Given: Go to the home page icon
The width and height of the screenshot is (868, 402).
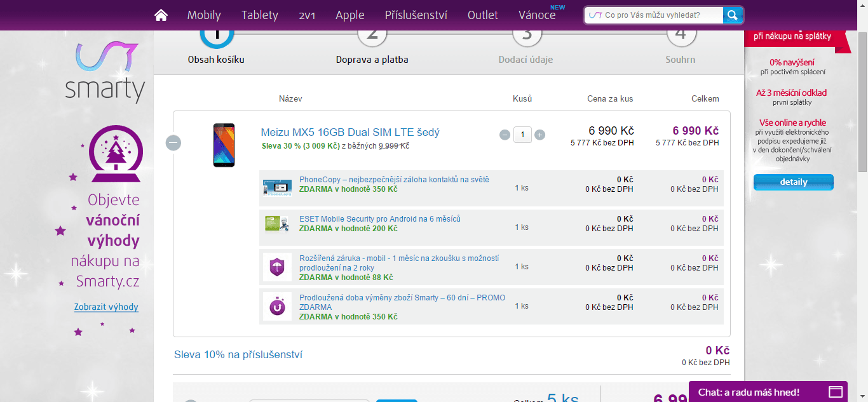Looking at the screenshot, I should click(161, 15).
